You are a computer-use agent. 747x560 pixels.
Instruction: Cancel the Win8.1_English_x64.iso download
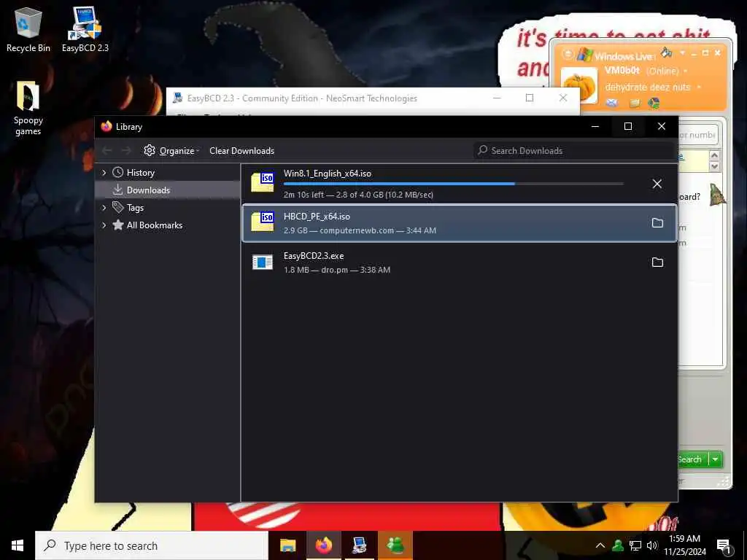(x=657, y=184)
